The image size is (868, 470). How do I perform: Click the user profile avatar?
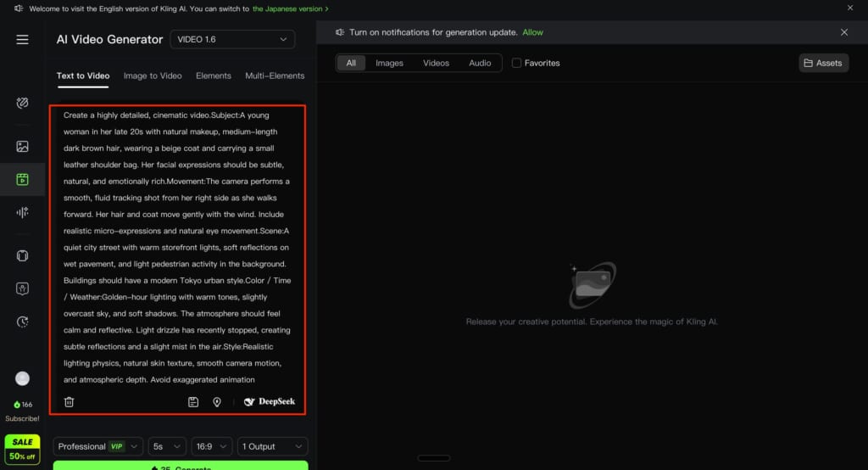tap(22, 378)
